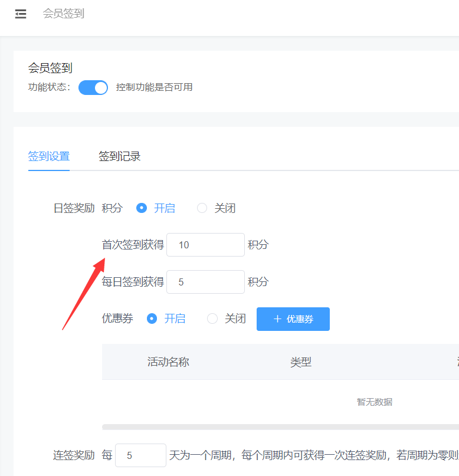Focus the 连签奖励 cycle days input
Screen dimensions: 459x476
[140, 455]
